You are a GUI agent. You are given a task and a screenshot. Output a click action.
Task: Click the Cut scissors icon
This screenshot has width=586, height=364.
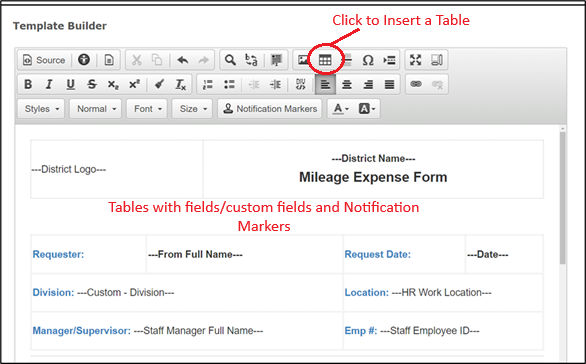136,60
